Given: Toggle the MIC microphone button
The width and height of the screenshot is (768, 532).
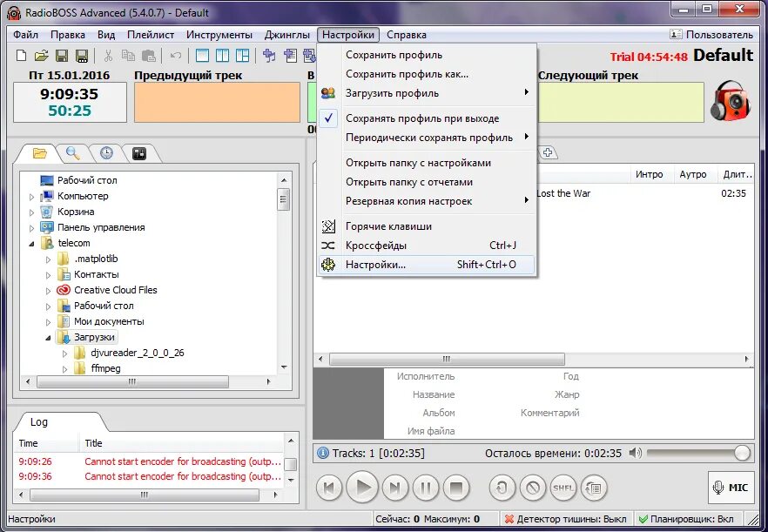Looking at the screenshot, I should click(x=731, y=488).
